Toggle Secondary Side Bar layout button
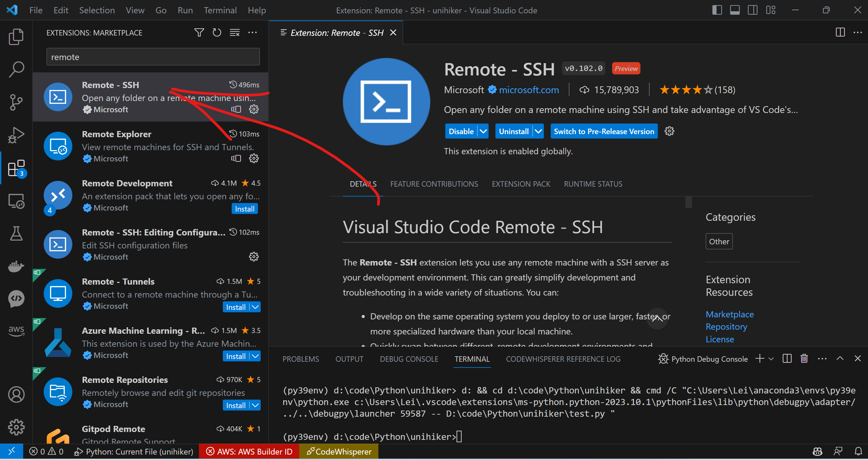The width and height of the screenshot is (868, 460). (752, 10)
